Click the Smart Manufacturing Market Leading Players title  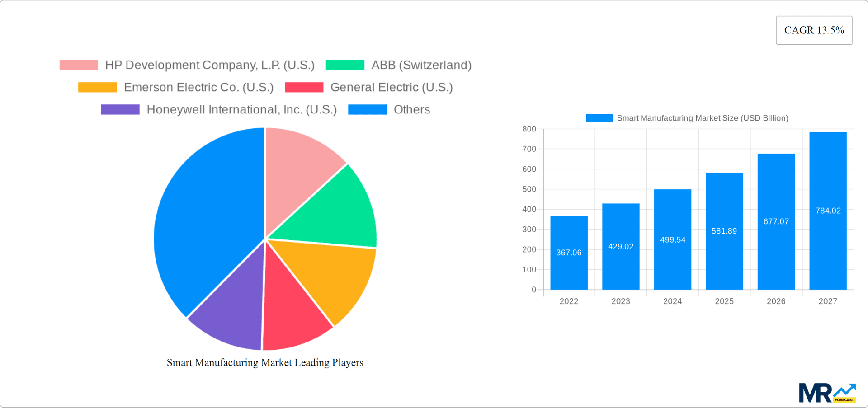pyautogui.click(x=265, y=362)
